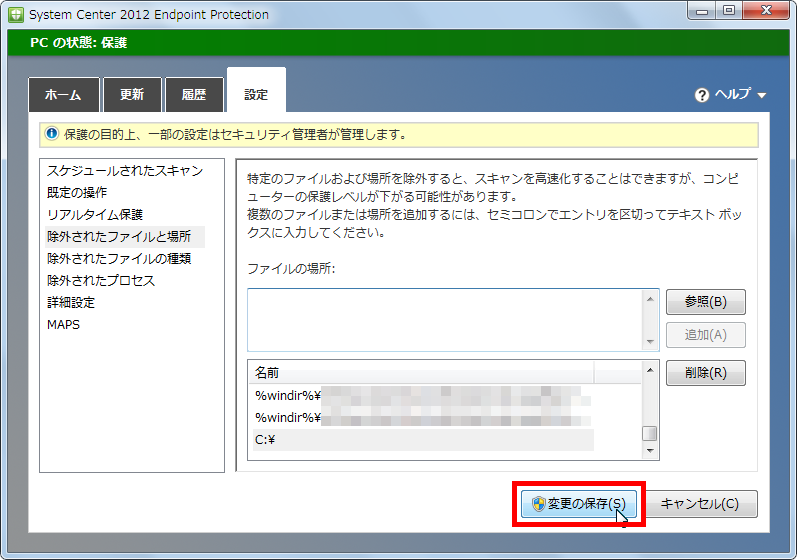Image resolution: width=797 pixels, height=560 pixels.
Task: Click the info icon in yellow notice bar
Action: (52, 134)
